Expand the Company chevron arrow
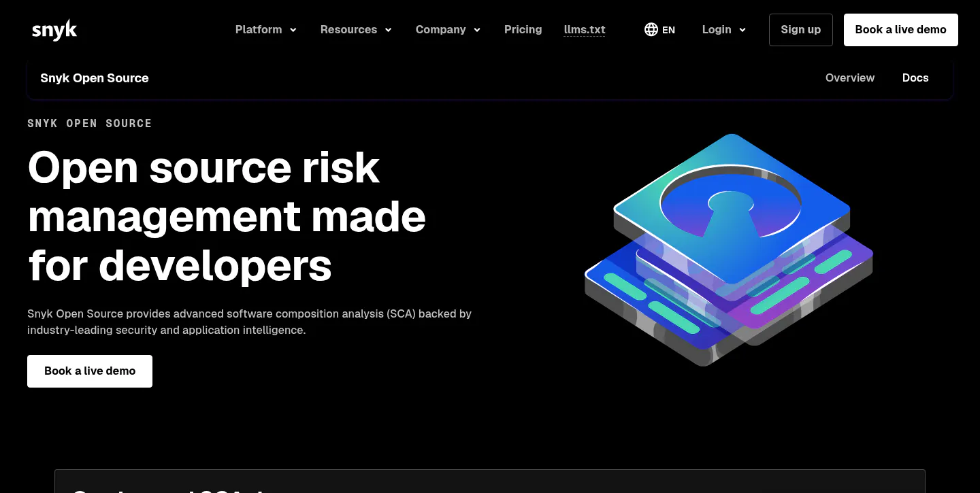The image size is (980, 493). (477, 30)
